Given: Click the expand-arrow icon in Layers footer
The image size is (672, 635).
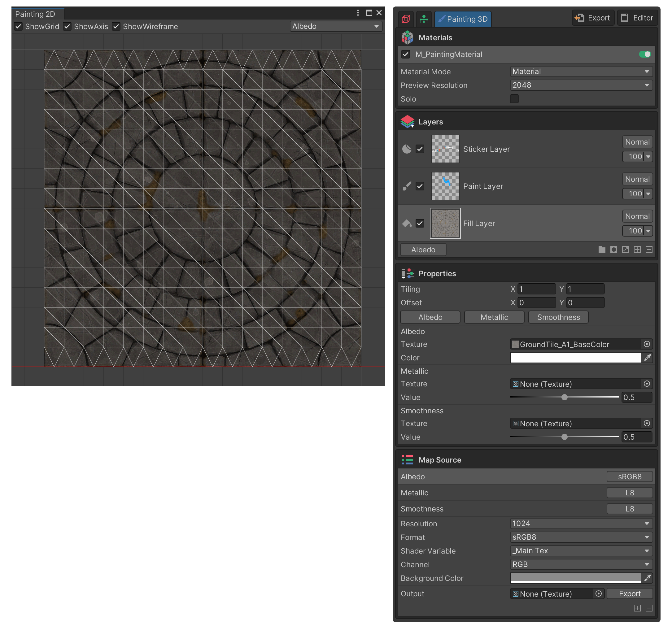Looking at the screenshot, I should (x=625, y=250).
